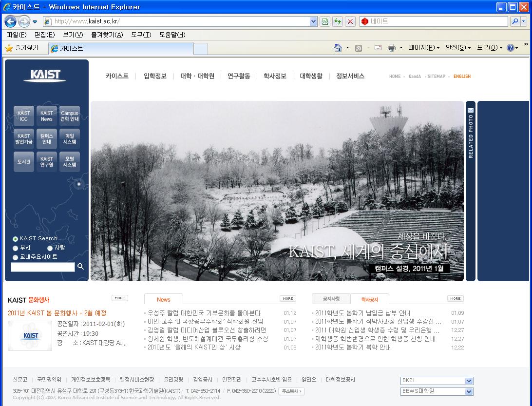The width and height of the screenshot is (532, 406).
Task: Click the blue Help question mark icon
Action: click(x=510, y=48)
